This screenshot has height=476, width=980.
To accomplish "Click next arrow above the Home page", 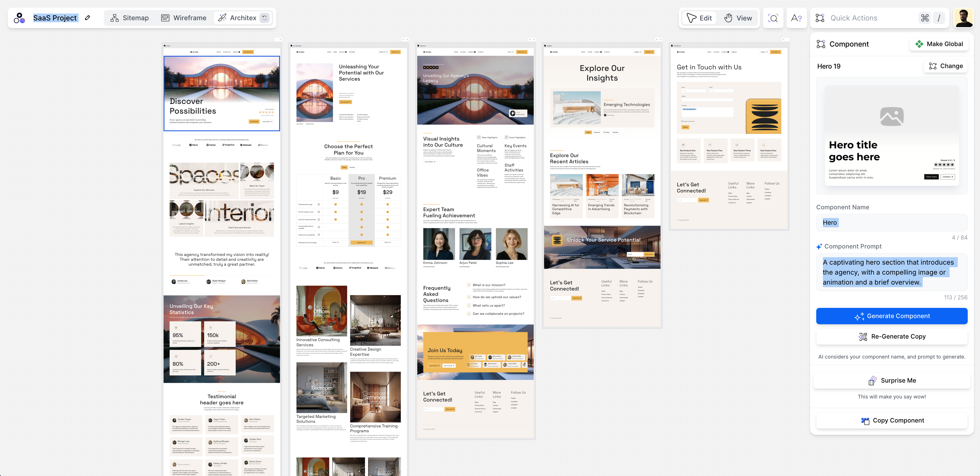I will coord(280,39).
